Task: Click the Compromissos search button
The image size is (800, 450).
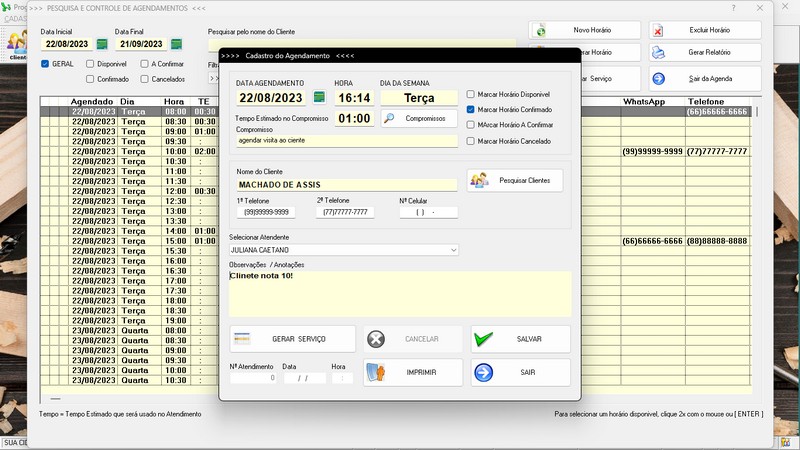Action: click(x=419, y=118)
